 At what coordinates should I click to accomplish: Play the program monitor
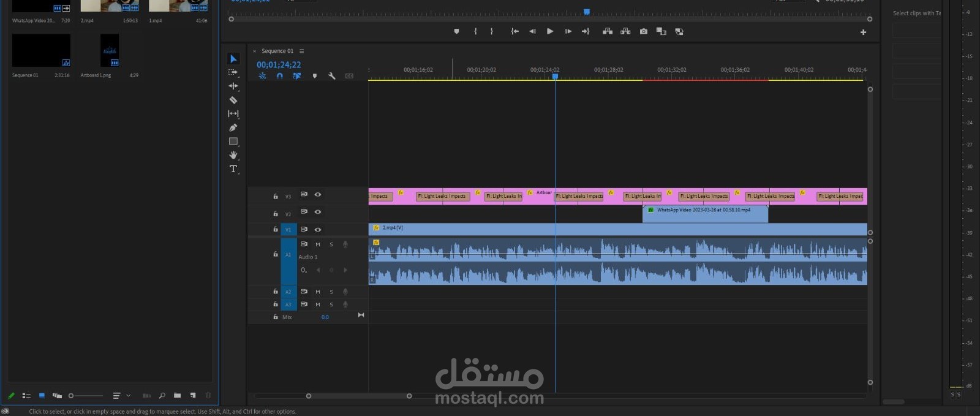(x=550, y=31)
